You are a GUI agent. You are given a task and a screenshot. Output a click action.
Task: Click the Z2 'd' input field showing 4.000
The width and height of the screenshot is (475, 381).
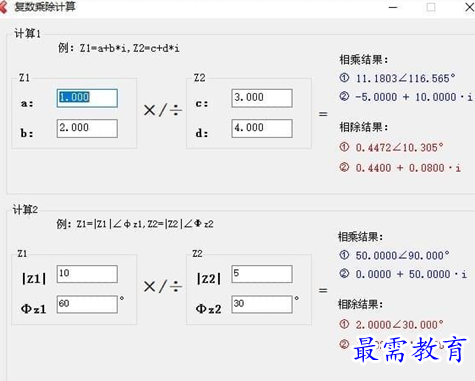[262, 128]
